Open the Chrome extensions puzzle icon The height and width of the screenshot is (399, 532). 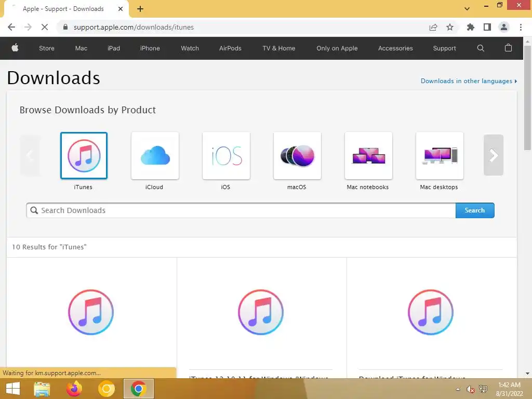pyautogui.click(x=470, y=27)
